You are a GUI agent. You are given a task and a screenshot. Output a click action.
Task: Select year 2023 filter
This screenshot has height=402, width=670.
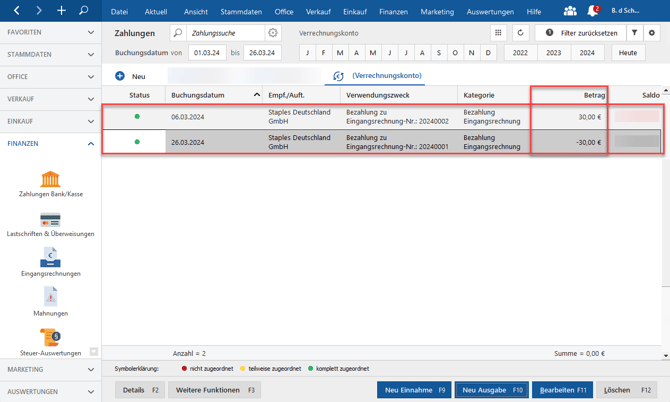(x=553, y=53)
